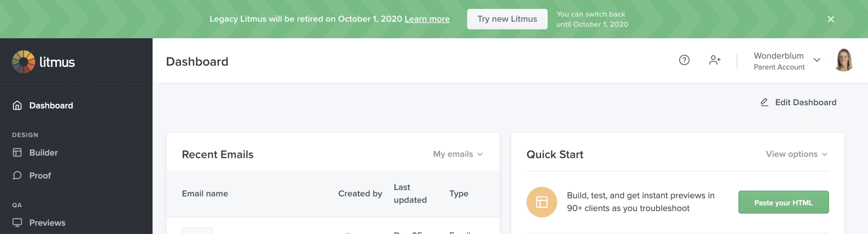Click the Builder layout icon in sidebar
Image resolution: width=868 pixels, height=234 pixels.
pyautogui.click(x=17, y=153)
